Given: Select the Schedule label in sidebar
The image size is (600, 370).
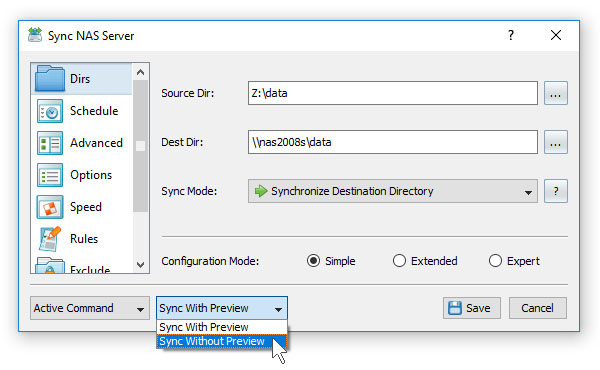Looking at the screenshot, I should tap(94, 111).
